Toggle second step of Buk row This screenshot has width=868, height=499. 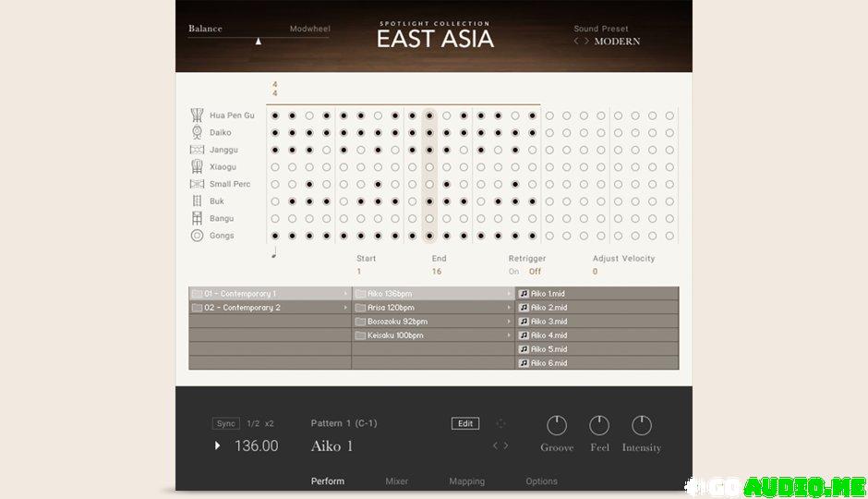pos(293,201)
